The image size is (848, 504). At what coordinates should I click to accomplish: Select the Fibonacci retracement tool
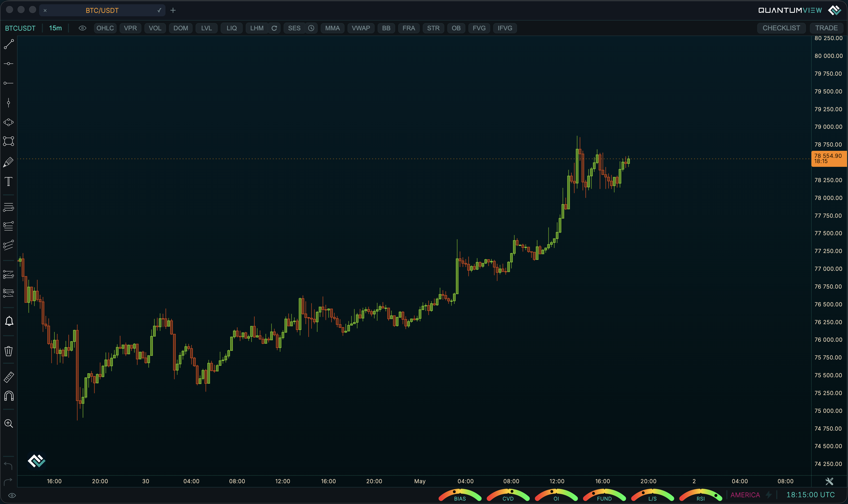click(x=9, y=207)
